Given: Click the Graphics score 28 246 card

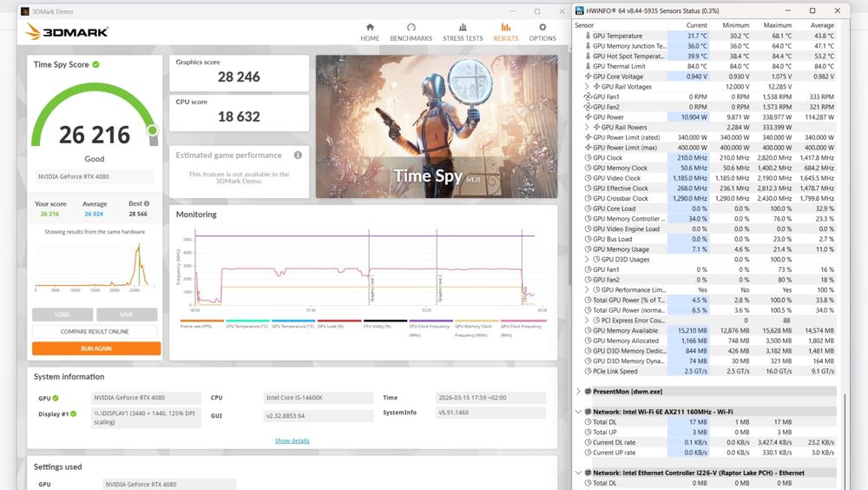Looking at the screenshot, I should point(240,73).
